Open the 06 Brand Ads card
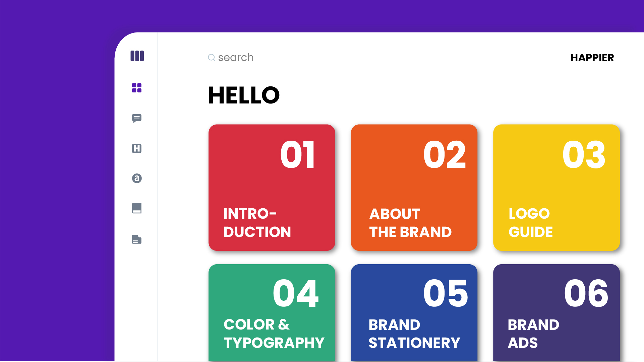The height and width of the screenshot is (362, 644). pyautogui.click(x=557, y=313)
